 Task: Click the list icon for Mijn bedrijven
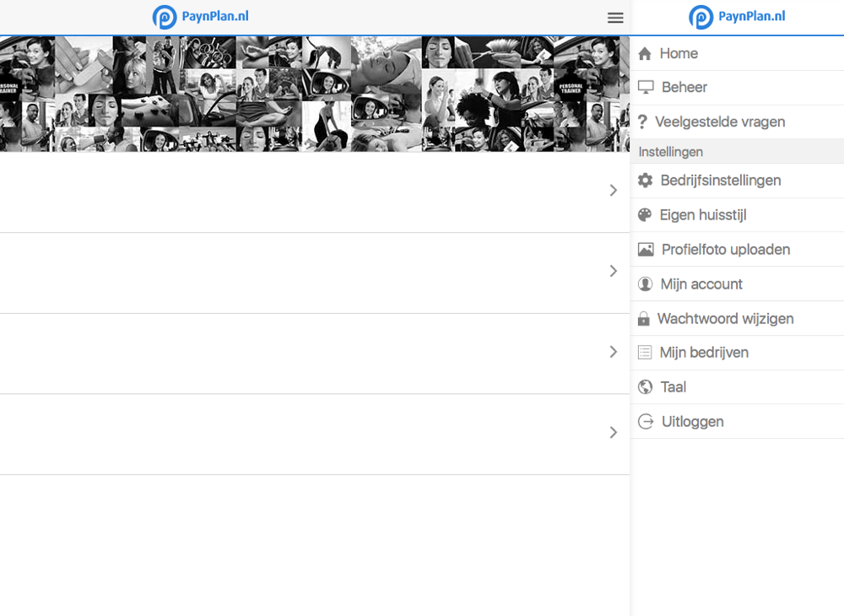(x=645, y=353)
